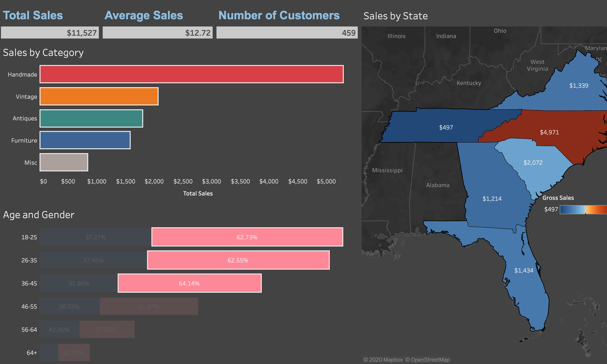Image resolution: width=607 pixels, height=364 pixels.
Task: Click the 26-35 dark 37.45% bar segment
Action: (93, 260)
